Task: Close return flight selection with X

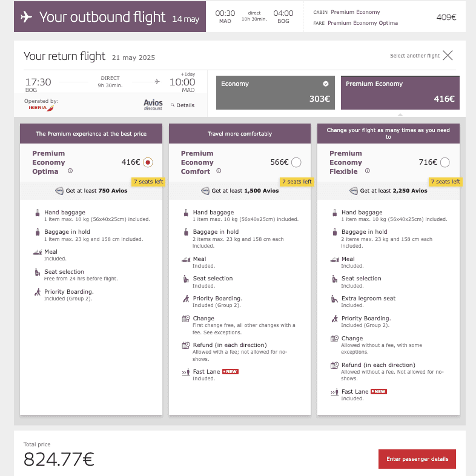Action: tap(448, 56)
